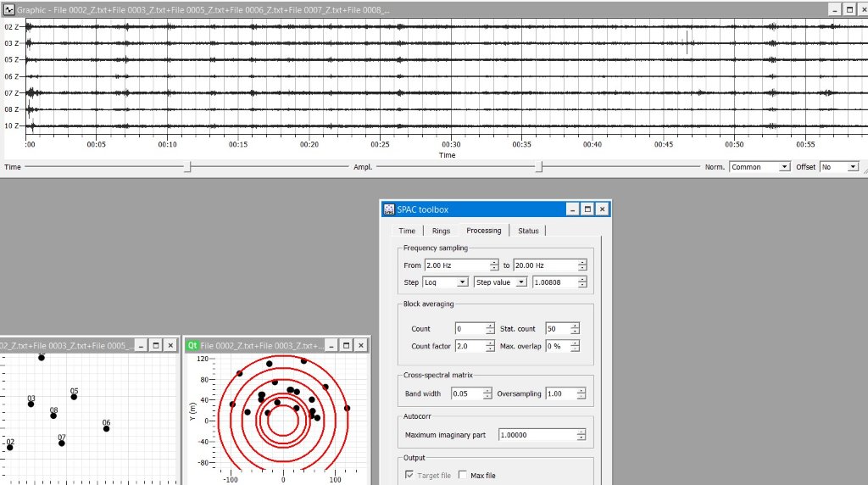The image size is (868, 485).
Task: Click station 05 marker on the array map
Action: coord(74,397)
